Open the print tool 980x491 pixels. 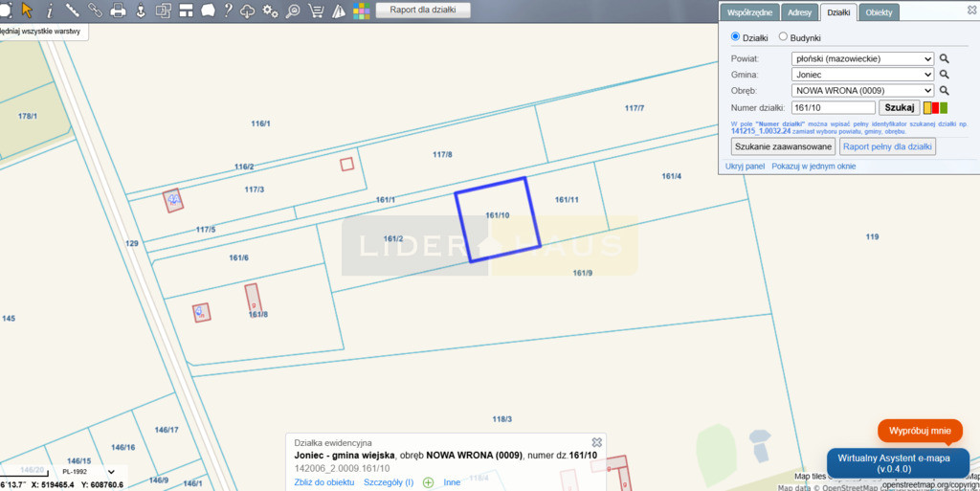tap(118, 10)
